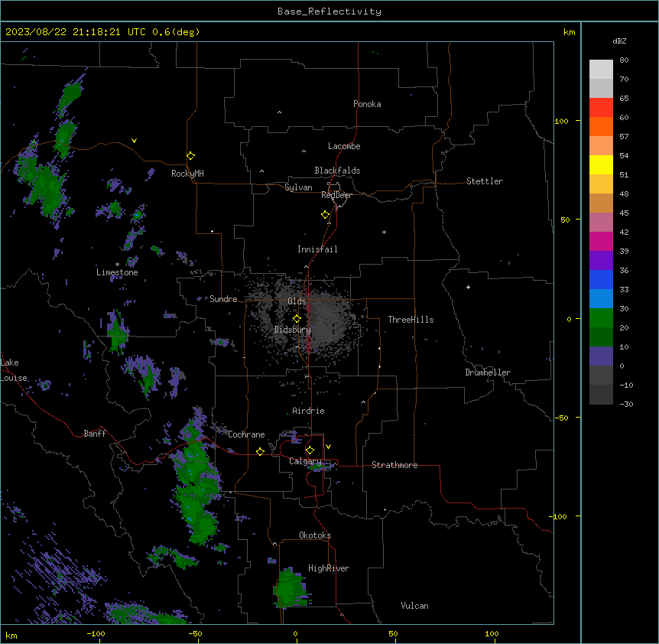Screen dimensions: 659x644
Task: Click the Stettler town label
Action: tap(485, 181)
